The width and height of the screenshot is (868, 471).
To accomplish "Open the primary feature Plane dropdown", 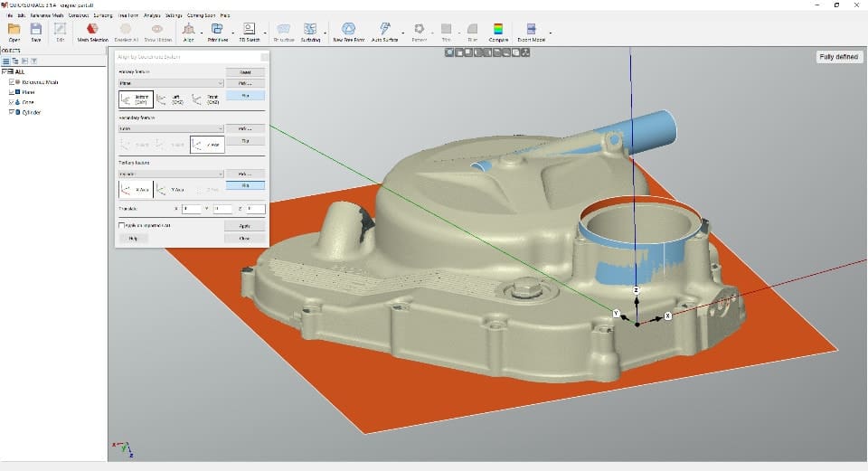I will point(171,83).
